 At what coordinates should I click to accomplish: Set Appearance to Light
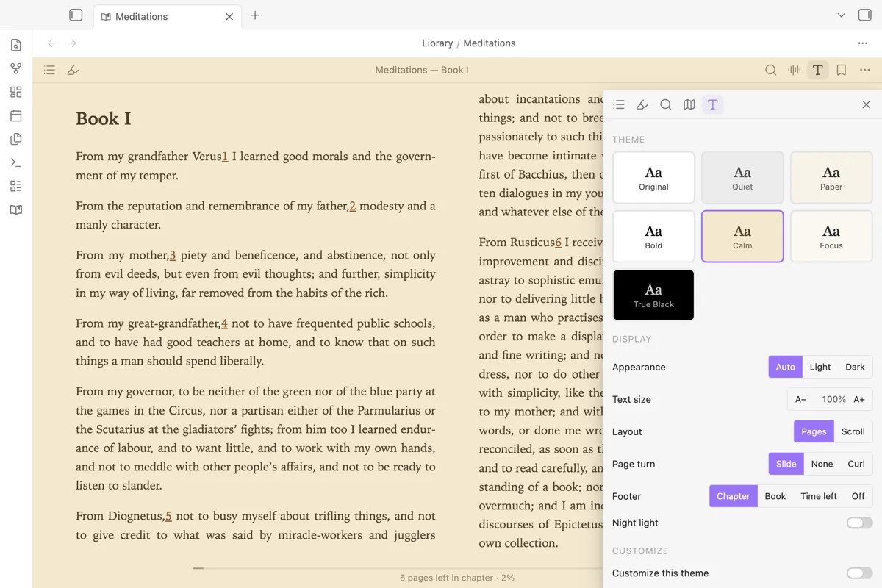(820, 367)
